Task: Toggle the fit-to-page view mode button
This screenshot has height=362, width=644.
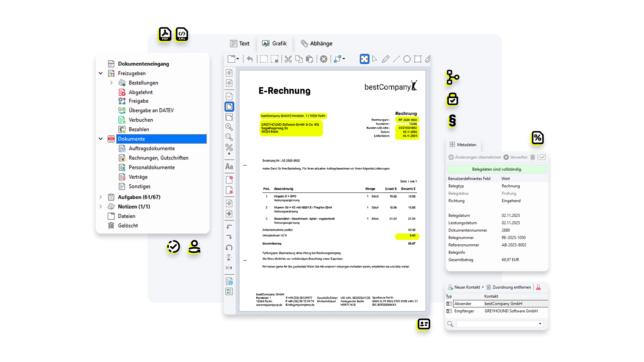Action: pyautogui.click(x=364, y=59)
